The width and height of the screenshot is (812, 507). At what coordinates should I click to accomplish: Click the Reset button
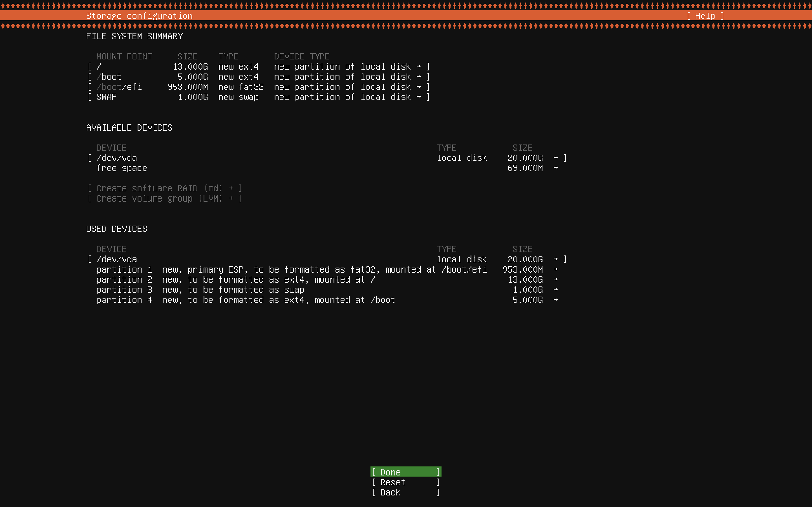coord(406,482)
